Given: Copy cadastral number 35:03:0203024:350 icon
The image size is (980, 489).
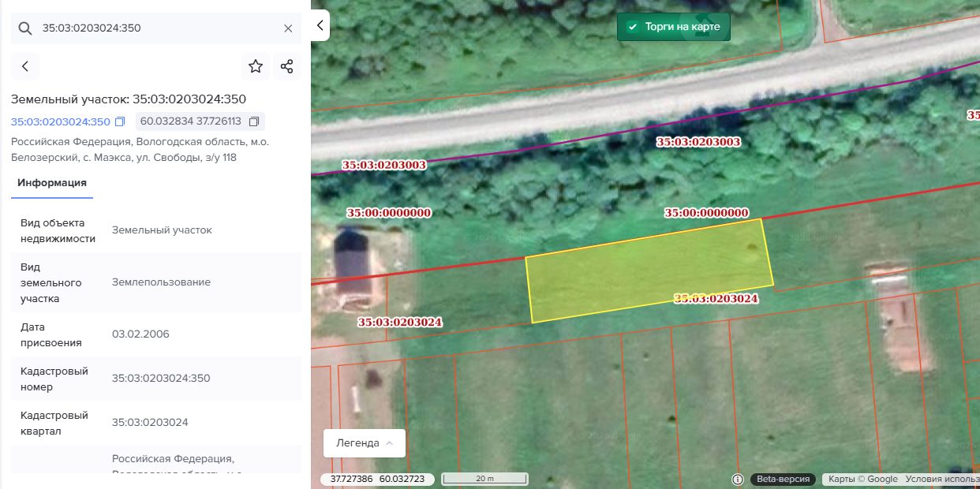Looking at the screenshot, I should [x=120, y=121].
